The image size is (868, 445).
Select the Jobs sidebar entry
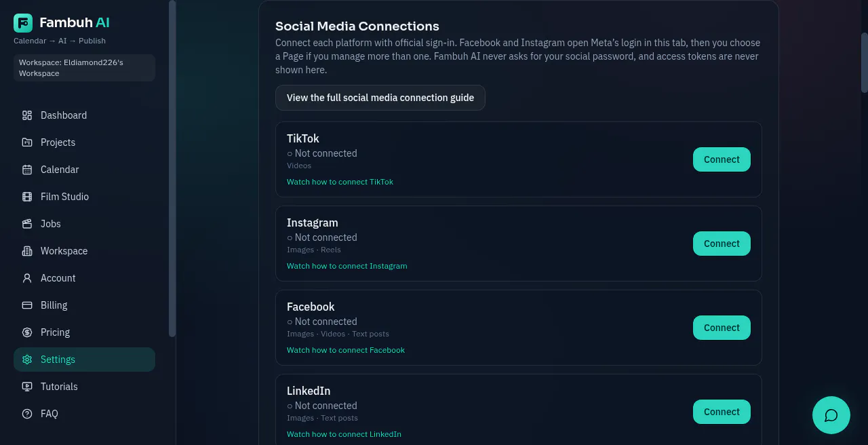coord(84,224)
